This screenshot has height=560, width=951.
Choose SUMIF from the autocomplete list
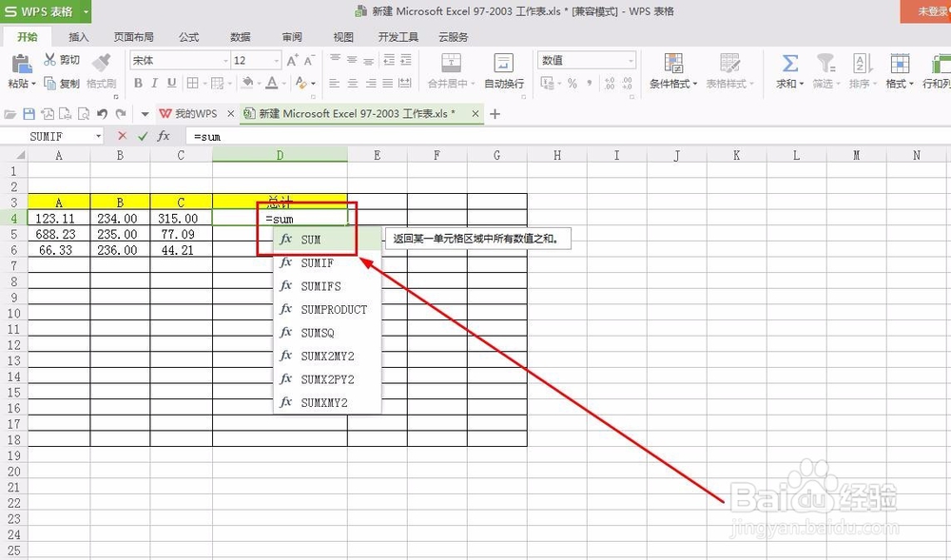[327, 262]
